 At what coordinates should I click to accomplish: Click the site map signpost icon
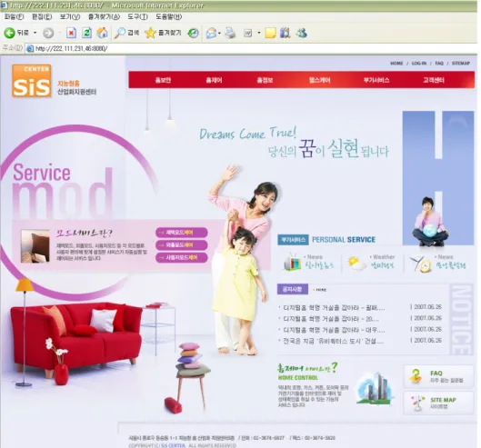pos(417,403)
